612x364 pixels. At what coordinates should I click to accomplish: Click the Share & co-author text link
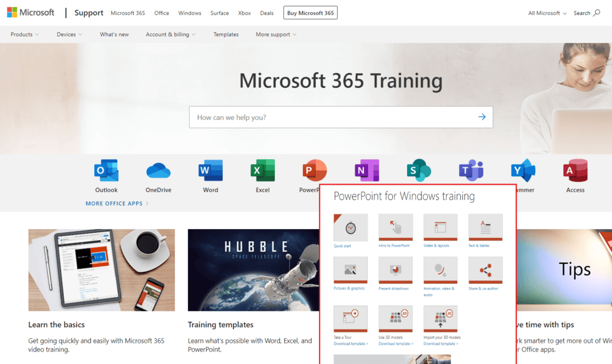click(483, 288)
